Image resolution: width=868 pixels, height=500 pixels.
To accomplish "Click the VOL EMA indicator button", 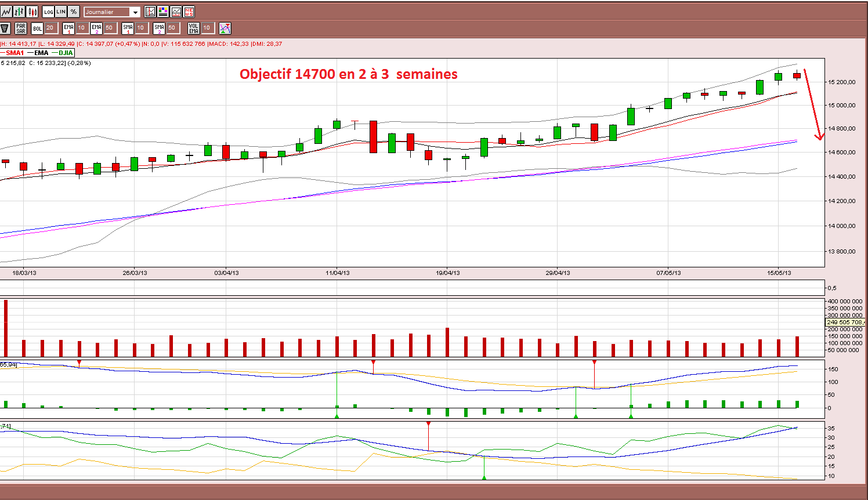I will pos(194,28).
